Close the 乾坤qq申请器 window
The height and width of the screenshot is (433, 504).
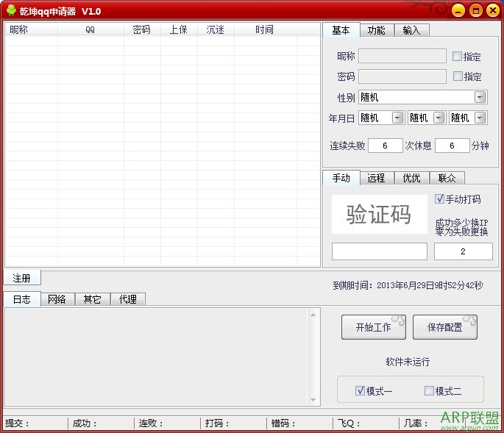coord(492,10)
